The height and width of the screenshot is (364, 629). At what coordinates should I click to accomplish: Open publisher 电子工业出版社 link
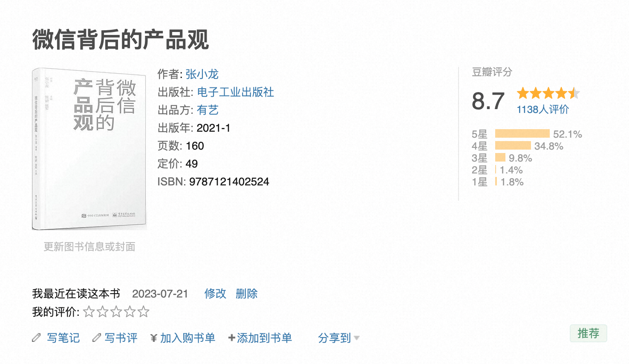click(x=235, y=92)
